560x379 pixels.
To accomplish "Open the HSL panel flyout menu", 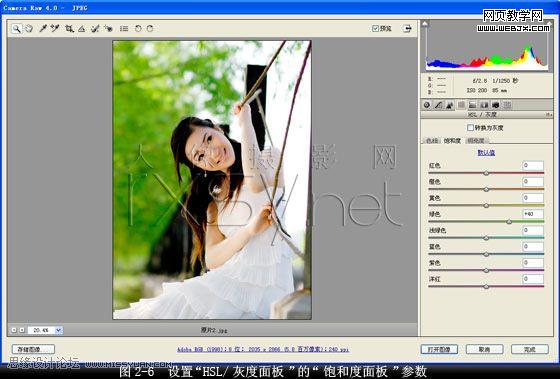I will (548, 115).
